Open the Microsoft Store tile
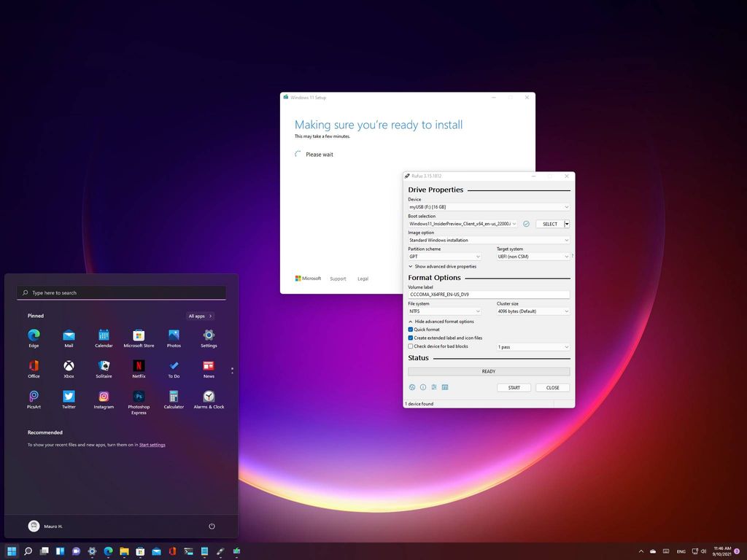The height and width of the screenshot is (560, 747). 139,336
